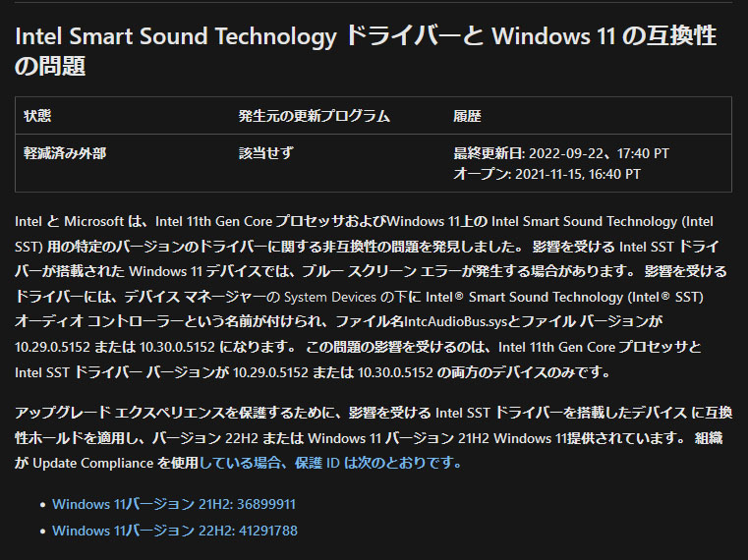
Task: Click the bullet before the 21H2 link
Action: (x=42, y=505)
